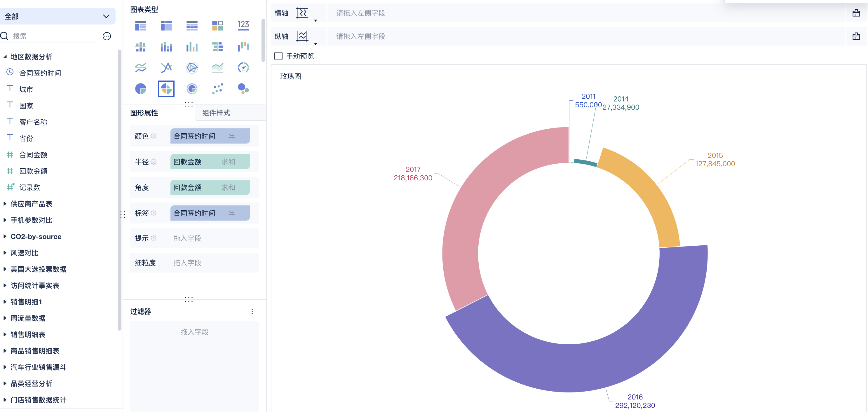Choose the bubble chart type icon
868x412 pixels.
click(243, 89)
